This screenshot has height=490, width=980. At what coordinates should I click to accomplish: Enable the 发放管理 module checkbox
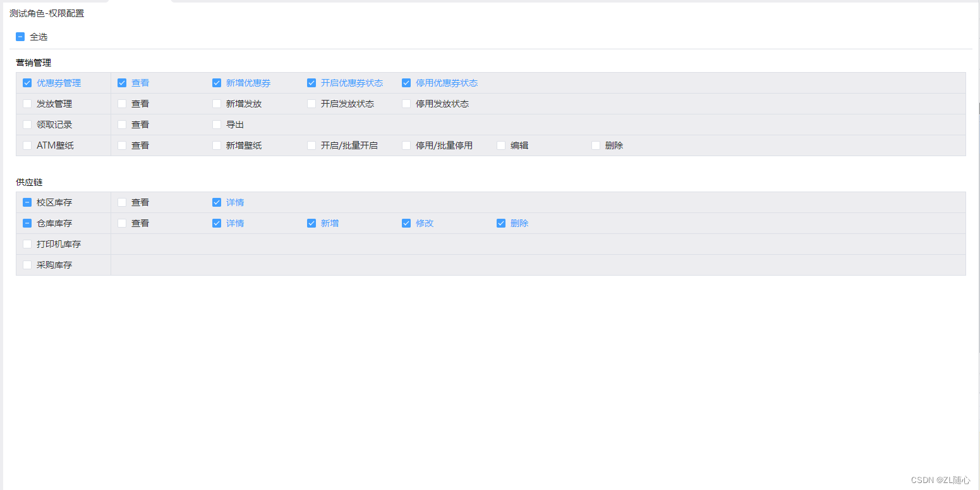click(x=27, y=103)
